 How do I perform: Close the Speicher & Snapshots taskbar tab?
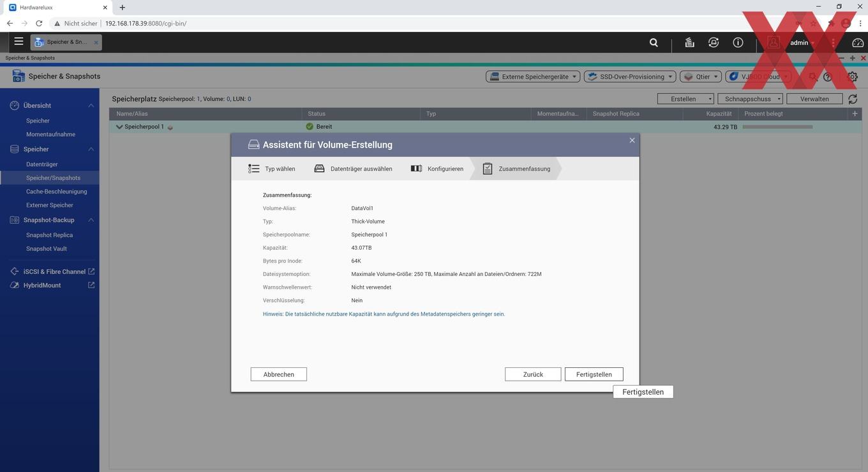point(96,43)
